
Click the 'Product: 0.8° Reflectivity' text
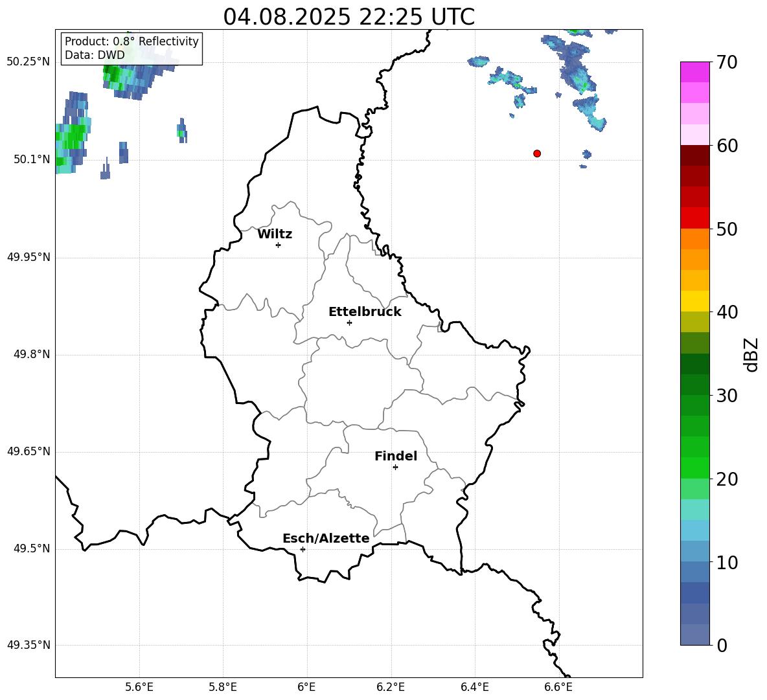click(132, 41)
